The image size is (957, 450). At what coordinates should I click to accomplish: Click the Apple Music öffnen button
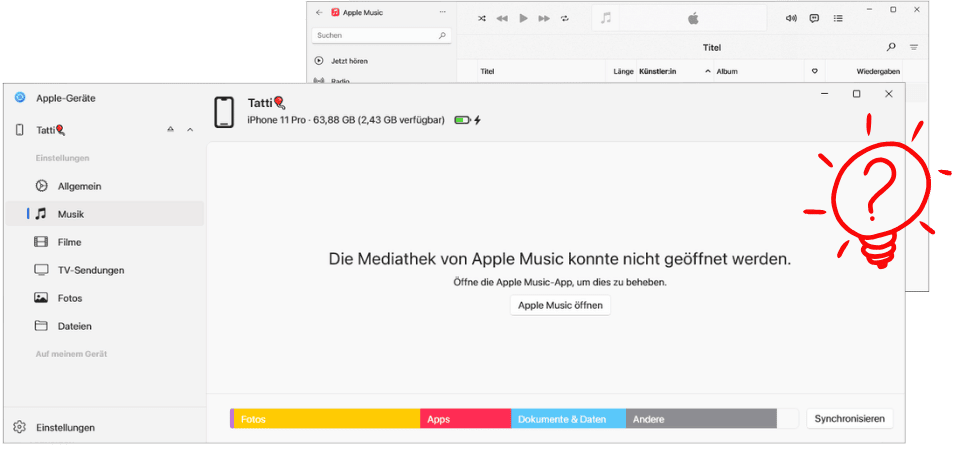[x=560, y=305]
